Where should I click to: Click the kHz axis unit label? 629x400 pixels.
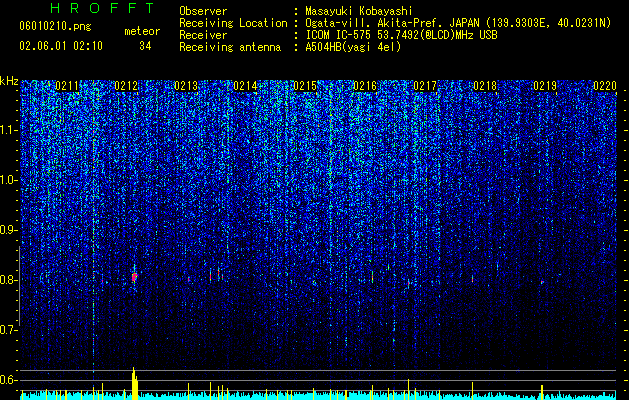tap(9, 81)
